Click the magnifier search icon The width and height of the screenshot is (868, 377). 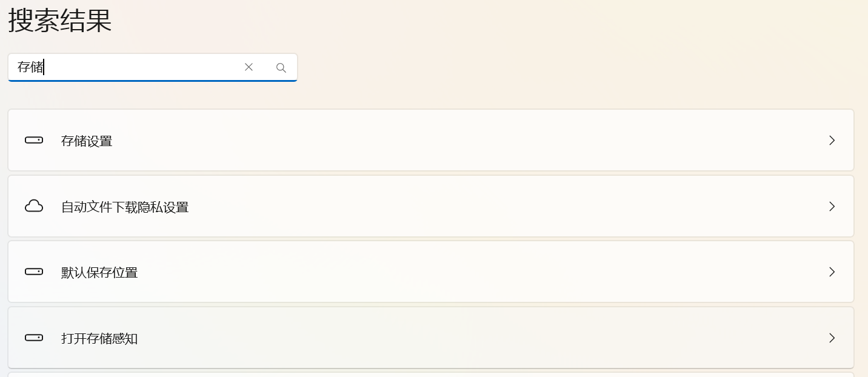(x=281, y=68)
